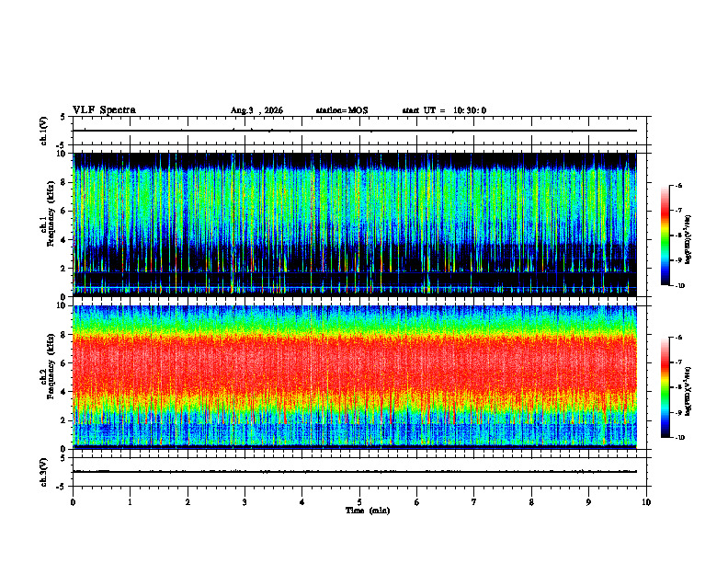Click the '5' tick on ch.1(V) axis
Screen dimensions: 728x563
tap(63, 117)
